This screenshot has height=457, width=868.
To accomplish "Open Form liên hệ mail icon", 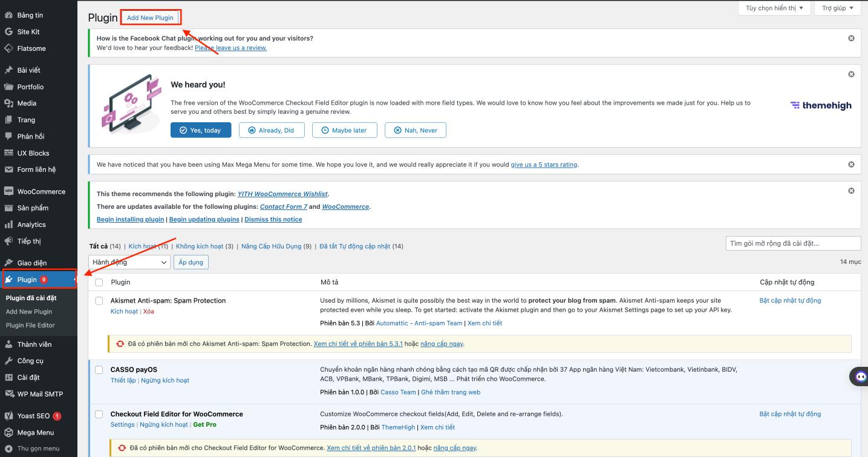I will tap(8, 169).
